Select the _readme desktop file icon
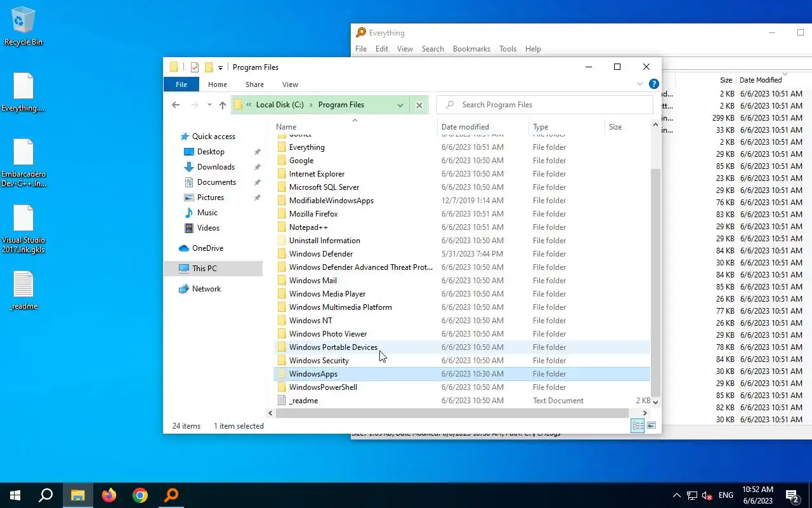The image size is (812, 508). coord(23,291)
